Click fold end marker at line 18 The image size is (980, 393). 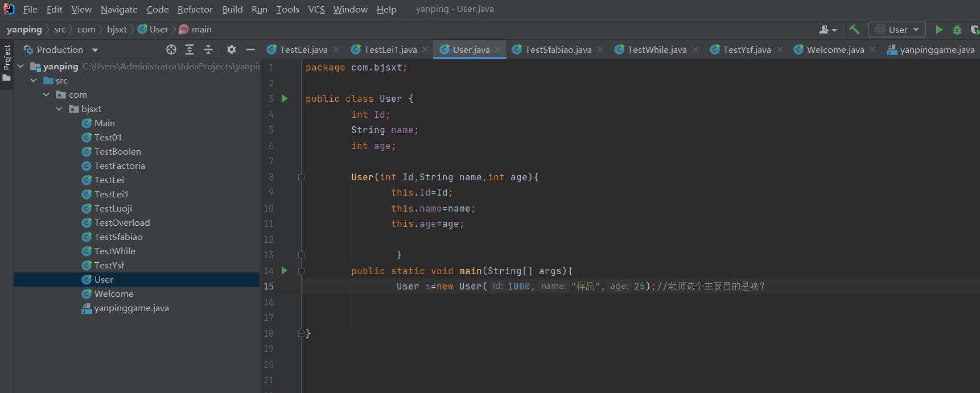301,333
